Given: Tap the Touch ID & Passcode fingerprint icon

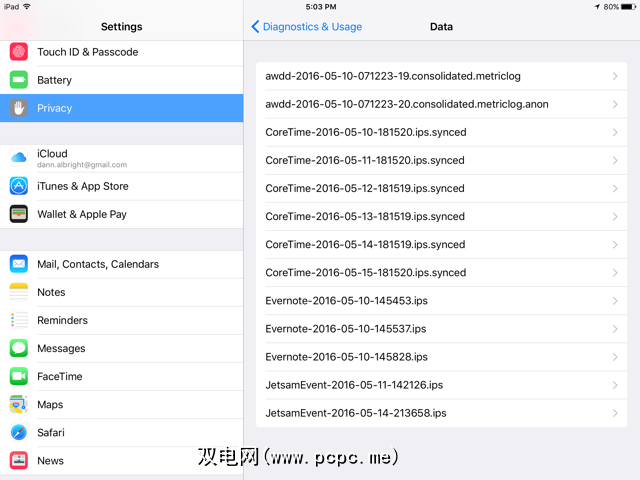Looking at the screenshot, I should click(x=19, y=52).
